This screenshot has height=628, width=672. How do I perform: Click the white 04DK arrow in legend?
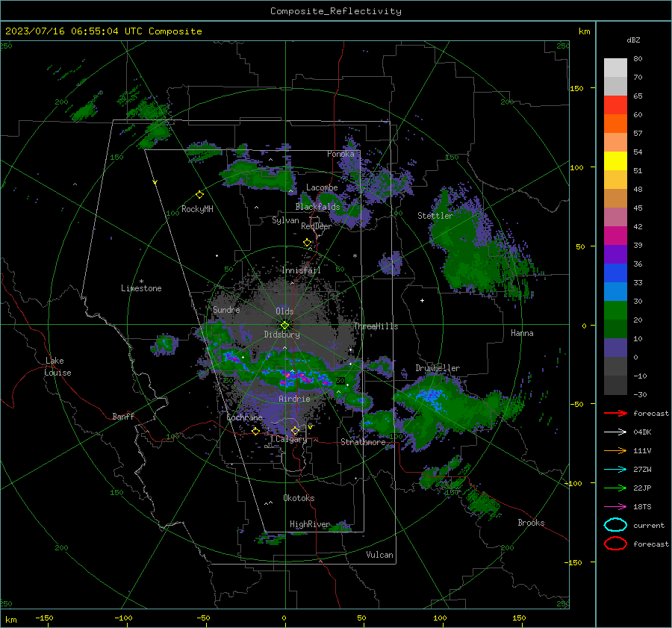615,432
